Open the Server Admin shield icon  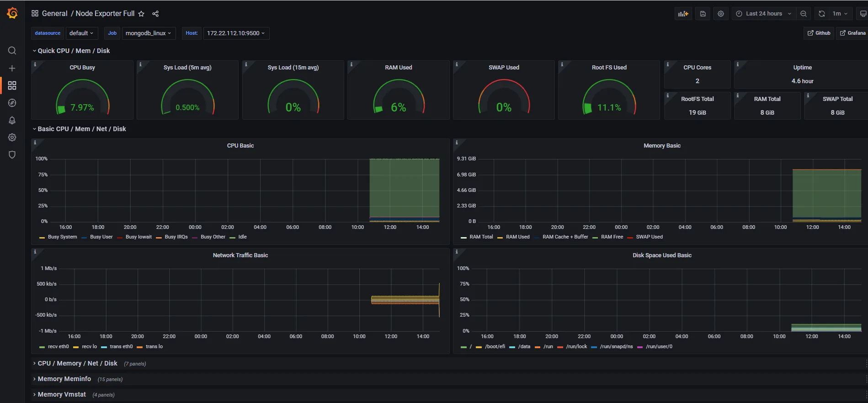(12, 154)
